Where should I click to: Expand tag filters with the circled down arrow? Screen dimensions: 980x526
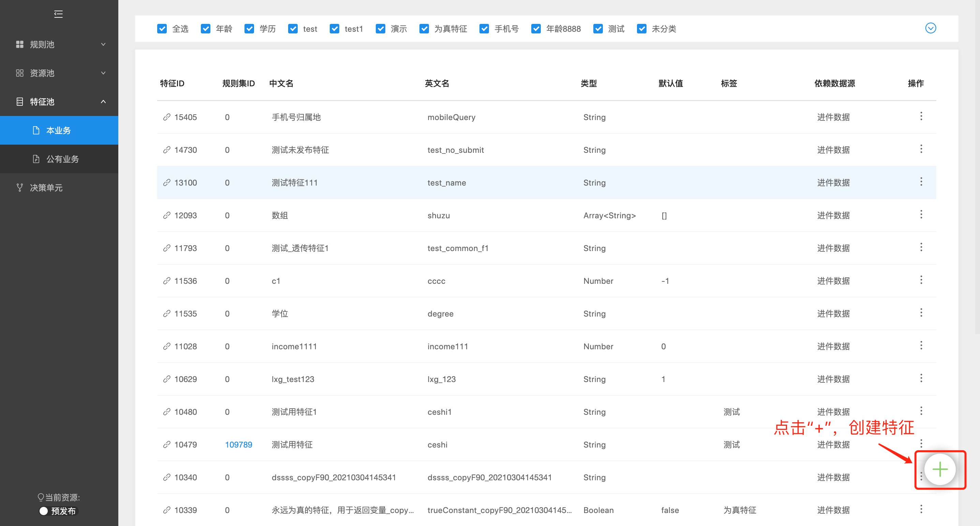931,28
